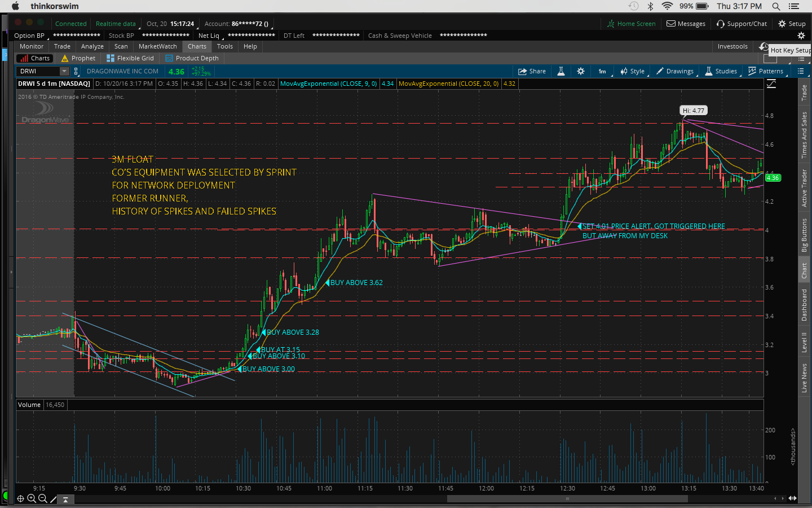Switch to the Scan tab

click(x=121, y=46)
